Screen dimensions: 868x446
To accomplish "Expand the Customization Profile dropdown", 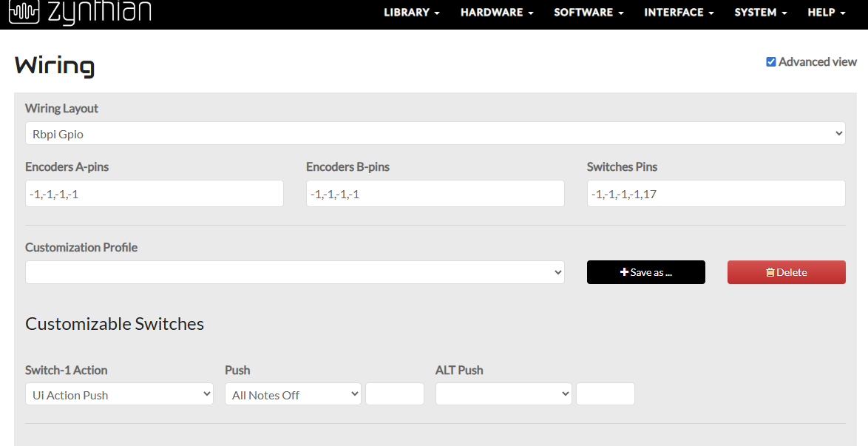I will click(294, 272).
